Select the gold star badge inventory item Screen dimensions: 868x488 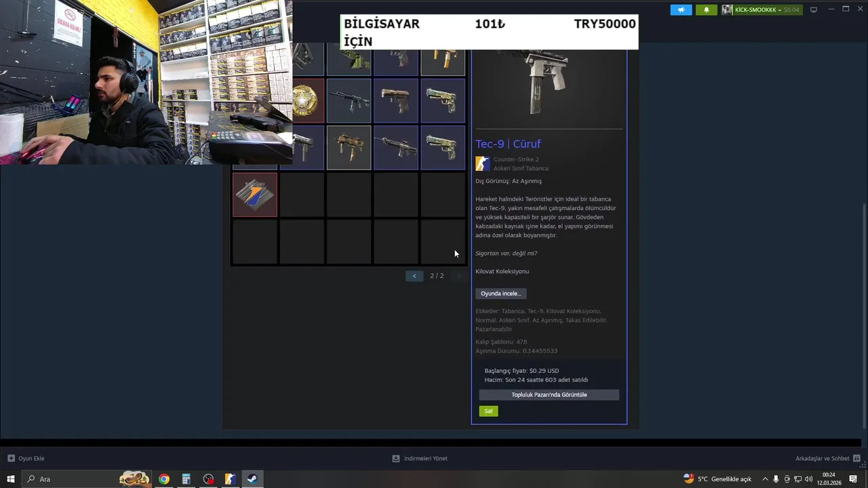pyautogui.click(x=308, y=101)
